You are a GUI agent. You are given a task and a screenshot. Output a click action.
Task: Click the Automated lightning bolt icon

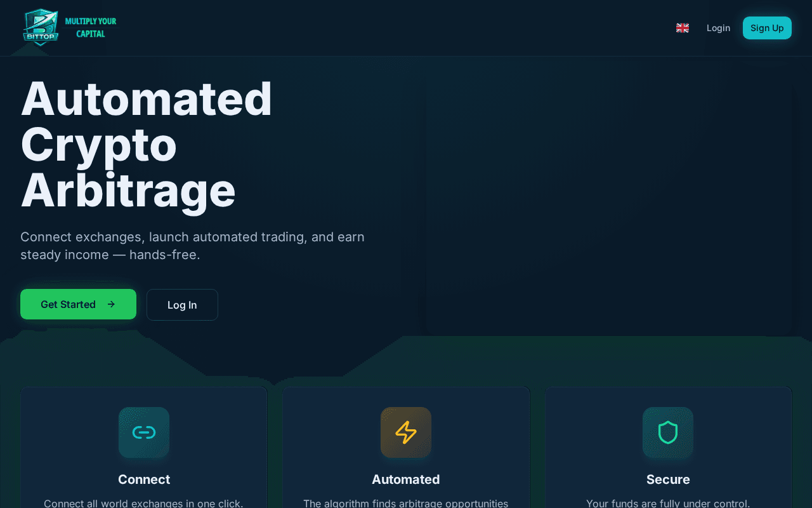406,432
